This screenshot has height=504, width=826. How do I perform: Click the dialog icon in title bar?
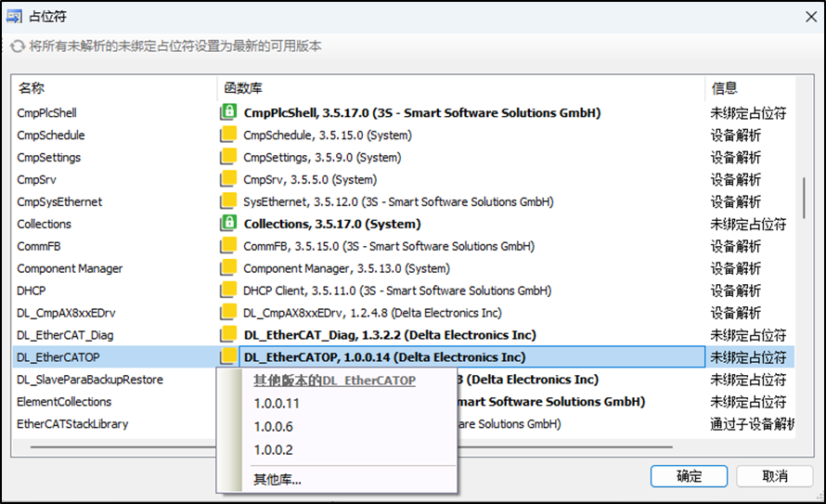tap(16, 16)
